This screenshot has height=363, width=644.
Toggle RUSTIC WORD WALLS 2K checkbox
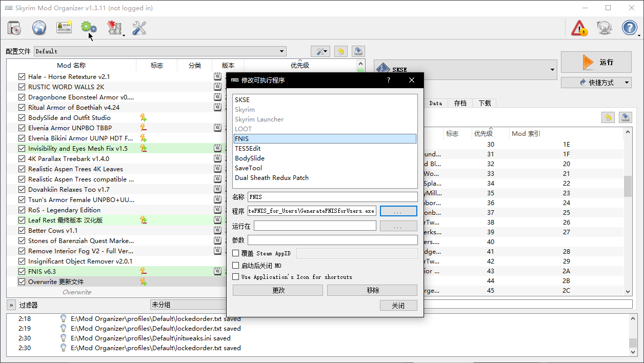click(22, 87)
